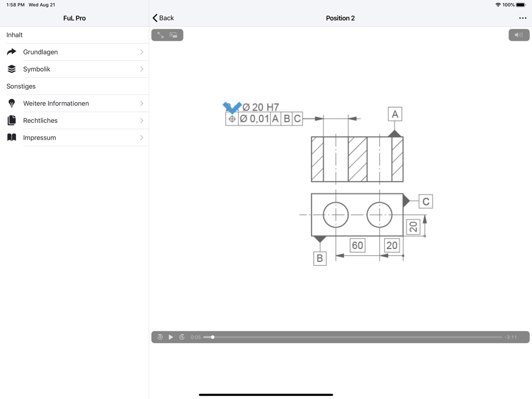Skip forward 15 seconds in the video
This screenshot has height=399, width=532.
(x=182, y=337)
